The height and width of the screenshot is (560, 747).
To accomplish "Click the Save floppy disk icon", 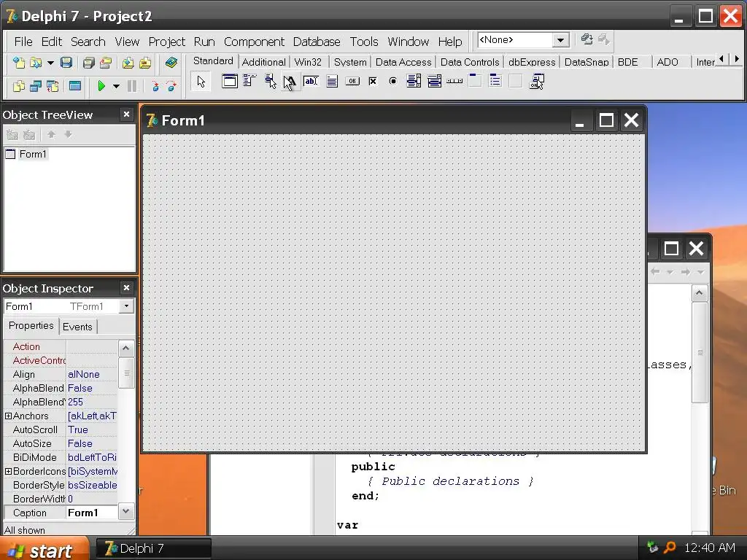I will click(66, 63).
